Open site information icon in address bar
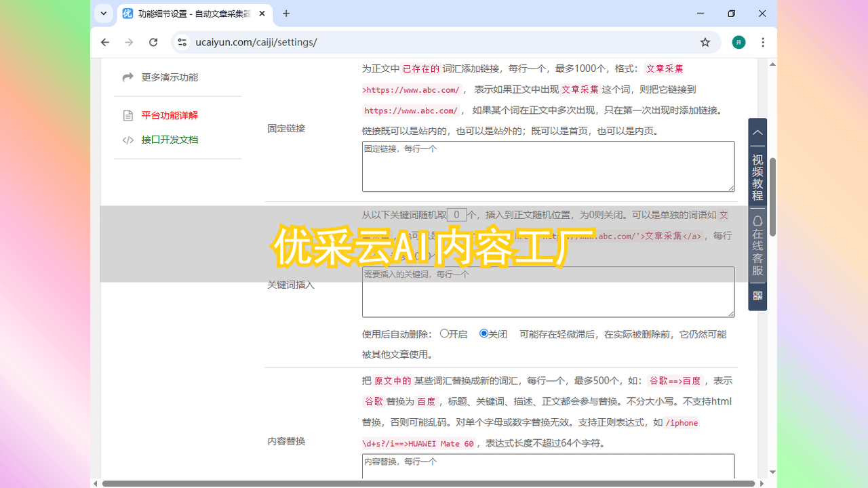868x488 pixels. pos(182,42)
